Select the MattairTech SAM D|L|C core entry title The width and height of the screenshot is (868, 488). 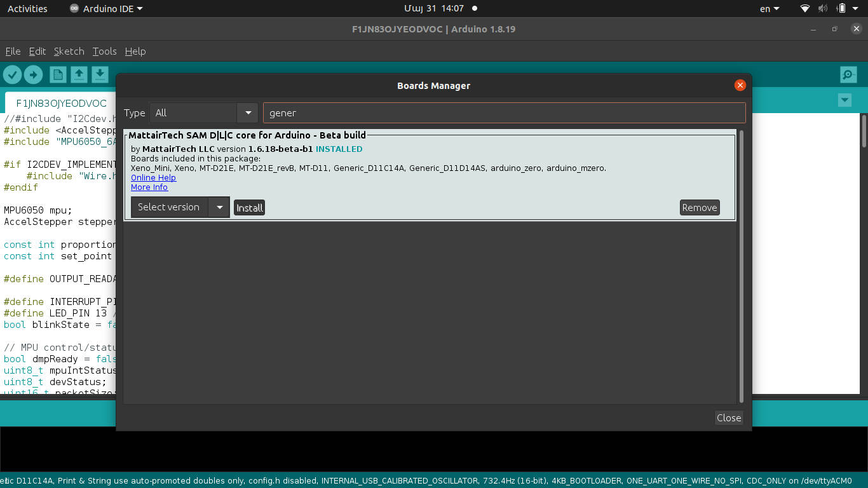click(247, 135)
